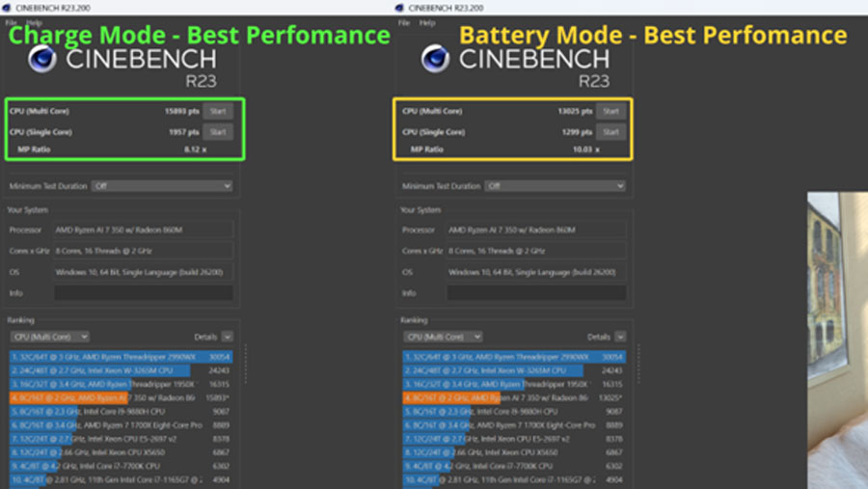
Task: Expand the Details arrow in left ranking panel
Action: [x=227, y=337]
